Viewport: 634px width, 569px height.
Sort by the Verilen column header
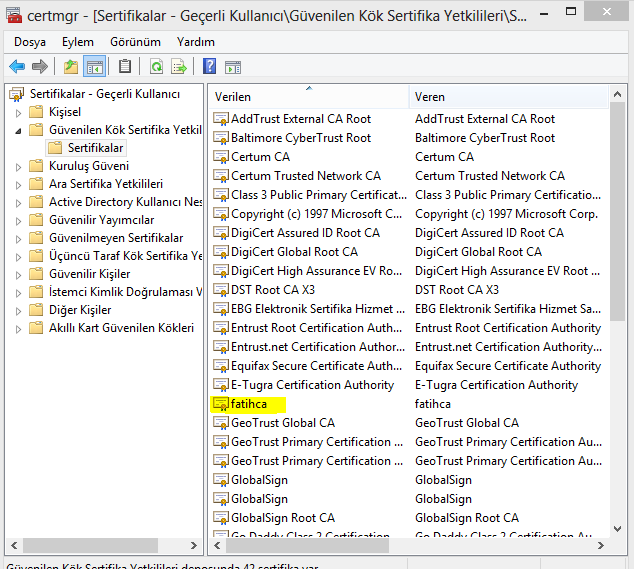point(309,97)
